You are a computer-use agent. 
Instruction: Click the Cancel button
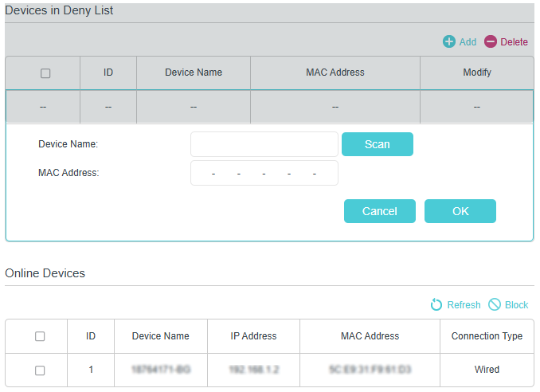point(380,211)
